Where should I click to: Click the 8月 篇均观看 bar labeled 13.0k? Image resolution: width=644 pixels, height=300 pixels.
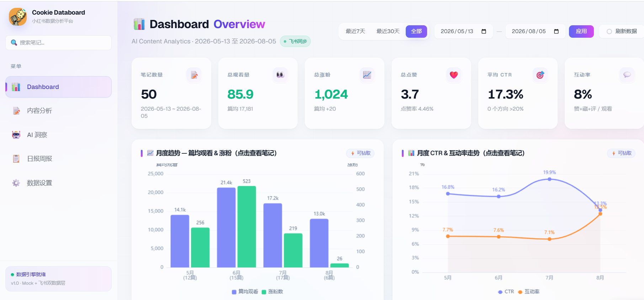[319, 243]
